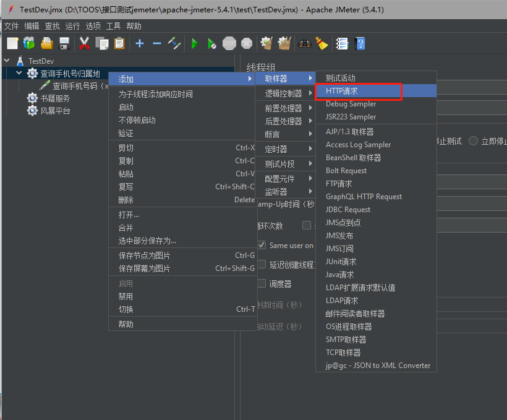The height and width of the screenshot is (420, 507).
Task: Click gear icon of 书籍服务 thread group
Action: pyautogui.click(x=32, y=98)
